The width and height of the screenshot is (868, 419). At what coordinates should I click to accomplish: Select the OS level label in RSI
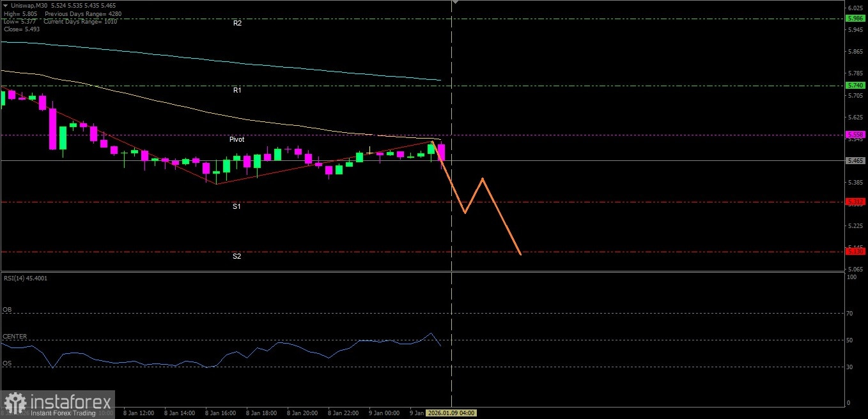point(7,363)
